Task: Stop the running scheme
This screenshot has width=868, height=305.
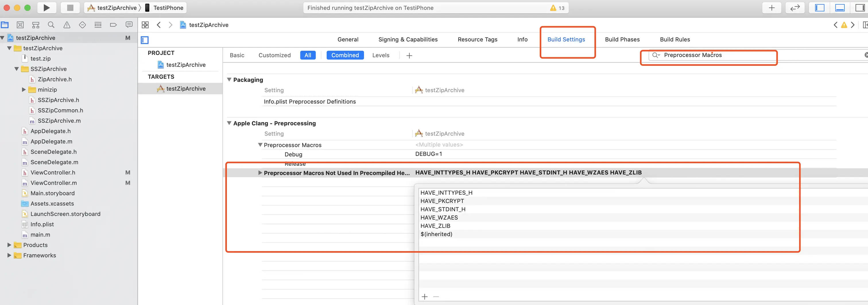Action: (x=70, y=8)
